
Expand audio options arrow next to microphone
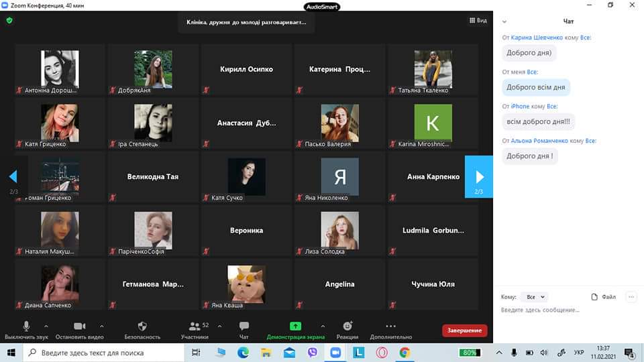coord(46,326)
